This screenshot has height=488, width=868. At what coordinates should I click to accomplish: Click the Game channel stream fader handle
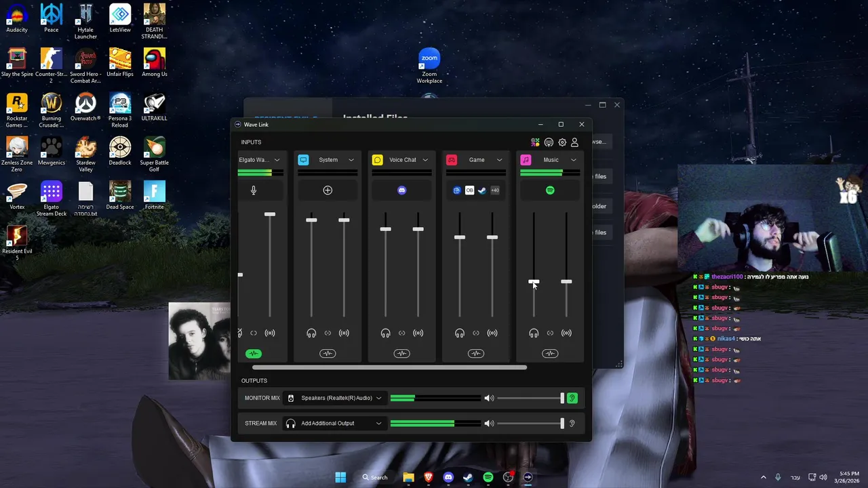click(x=492, y=237)
